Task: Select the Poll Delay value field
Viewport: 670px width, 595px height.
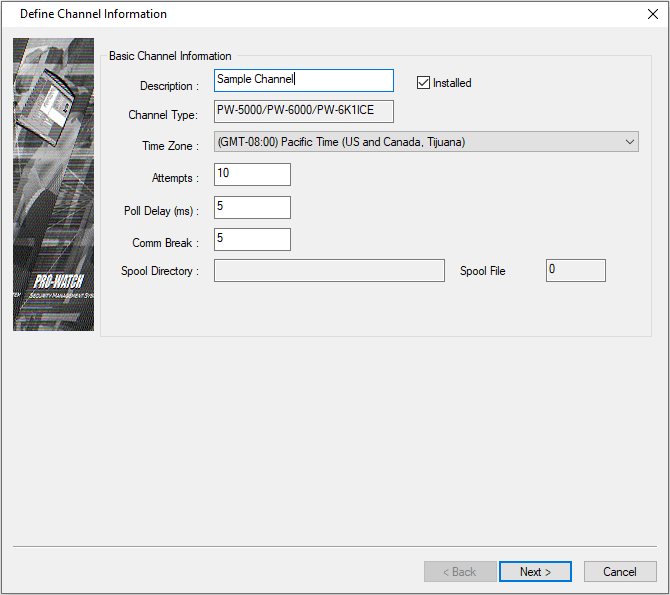Action: [252, 207]
